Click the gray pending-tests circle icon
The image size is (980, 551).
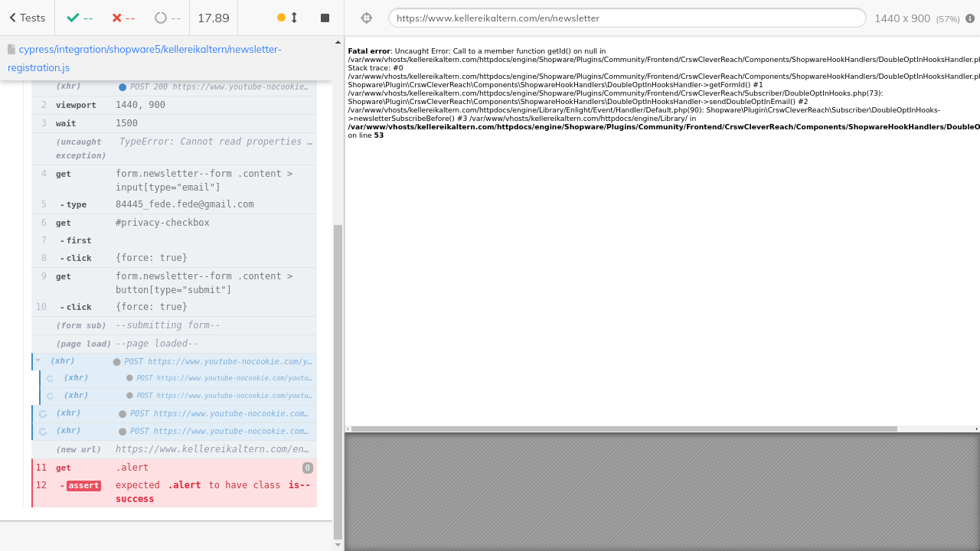pyautogui.click(x=160, y=18)
